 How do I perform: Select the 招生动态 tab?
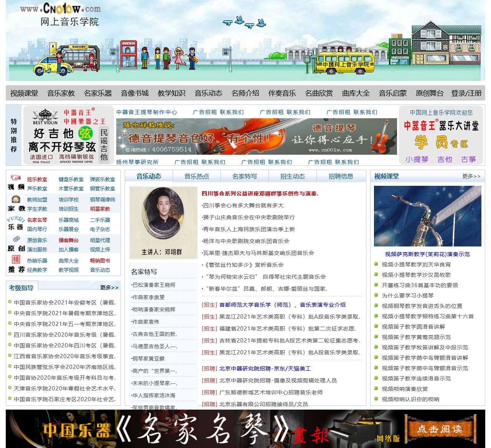[x=292, y=176]
